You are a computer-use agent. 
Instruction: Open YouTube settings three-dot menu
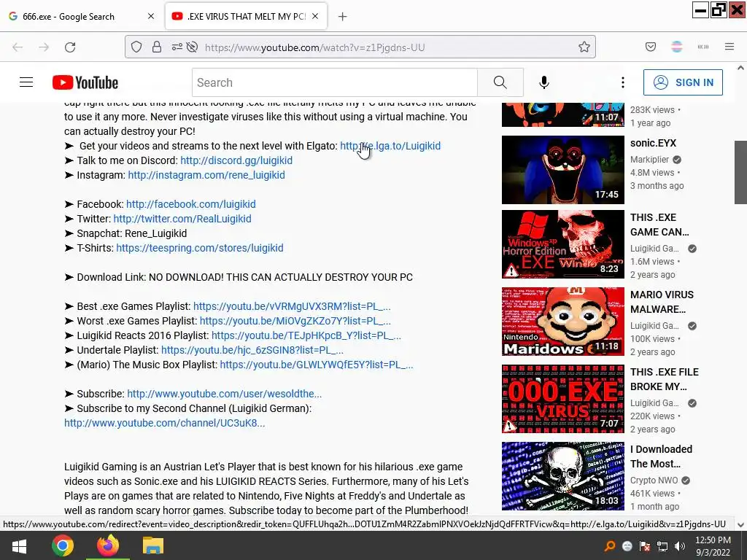click(623, 82)
